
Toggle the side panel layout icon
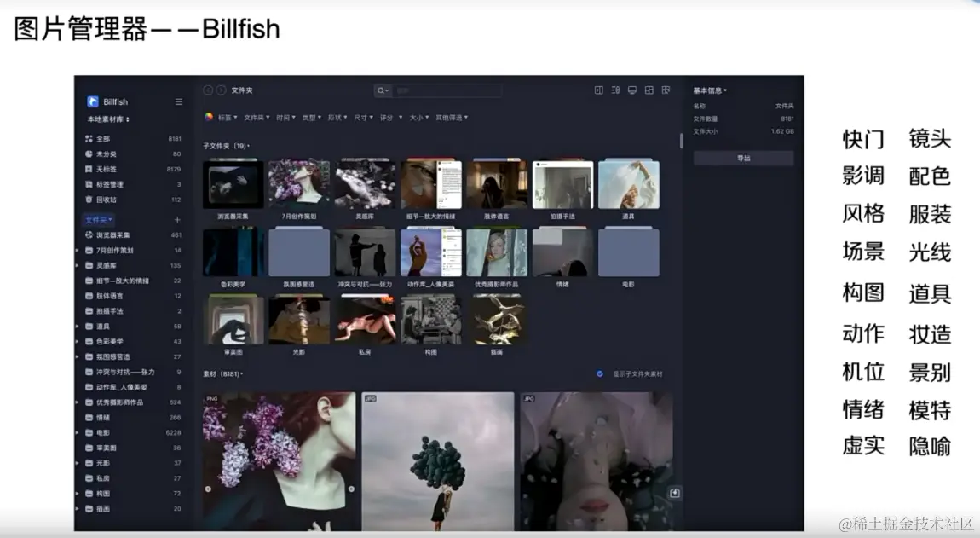click(x=599, y=90)
